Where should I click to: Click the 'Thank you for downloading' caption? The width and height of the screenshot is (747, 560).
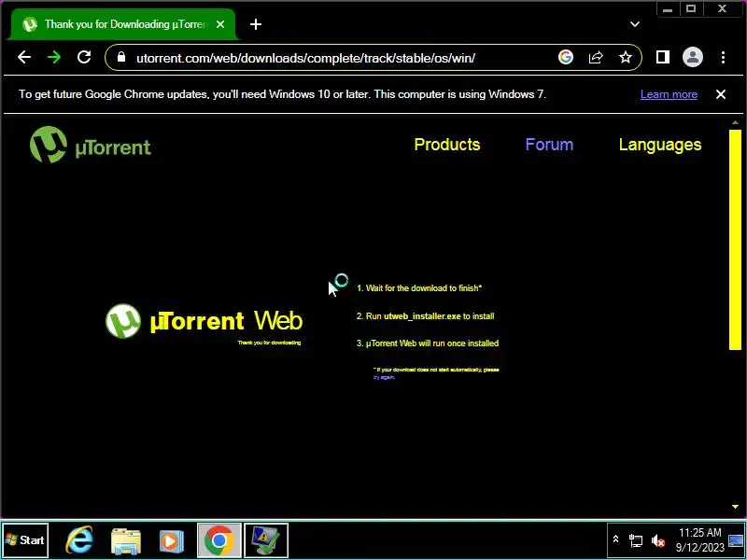tap(269, 343)
